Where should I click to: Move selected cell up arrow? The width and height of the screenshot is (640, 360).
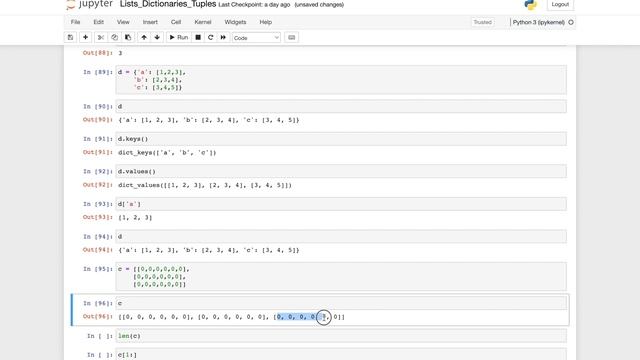click(144, 38)
